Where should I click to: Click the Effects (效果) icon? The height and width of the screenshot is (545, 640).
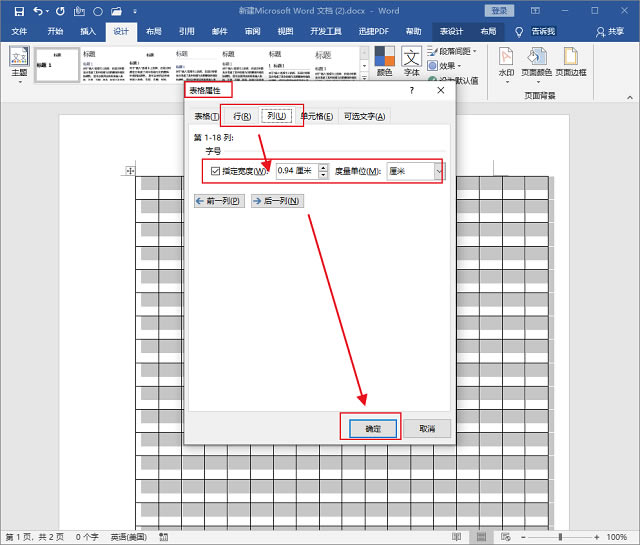coord(432,65)
